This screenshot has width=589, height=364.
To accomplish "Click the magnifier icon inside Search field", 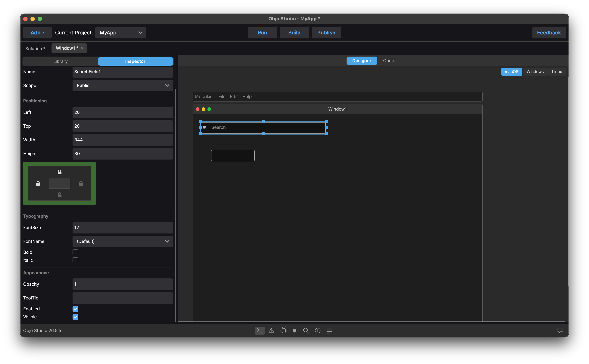I will coord(205,127).
